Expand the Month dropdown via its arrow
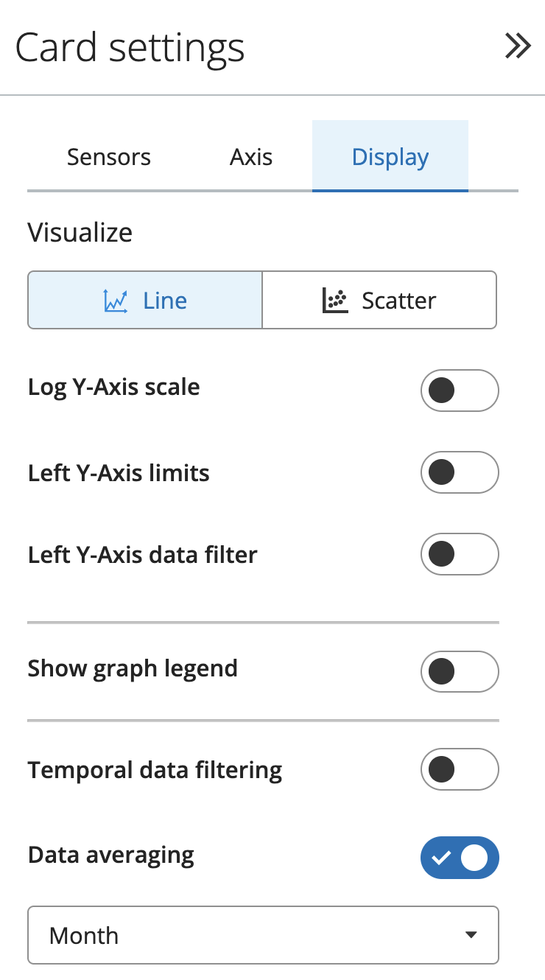The image size is (545, 980). pyautogui.click(x=472, y=934)
